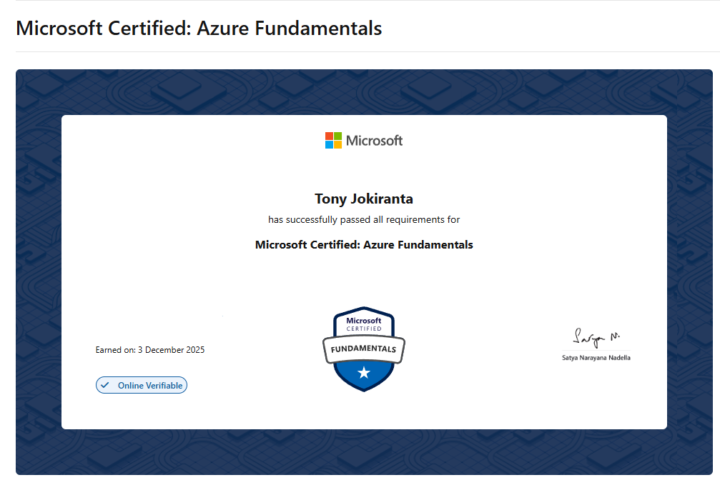
Task: Click the Satya Nadella signature image
Action: point(596,338)
